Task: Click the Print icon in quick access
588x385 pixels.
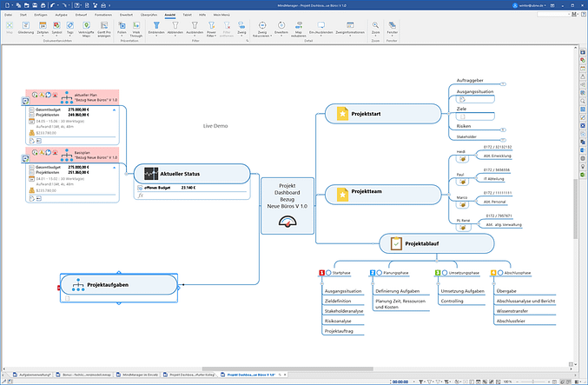Action: 43,5
